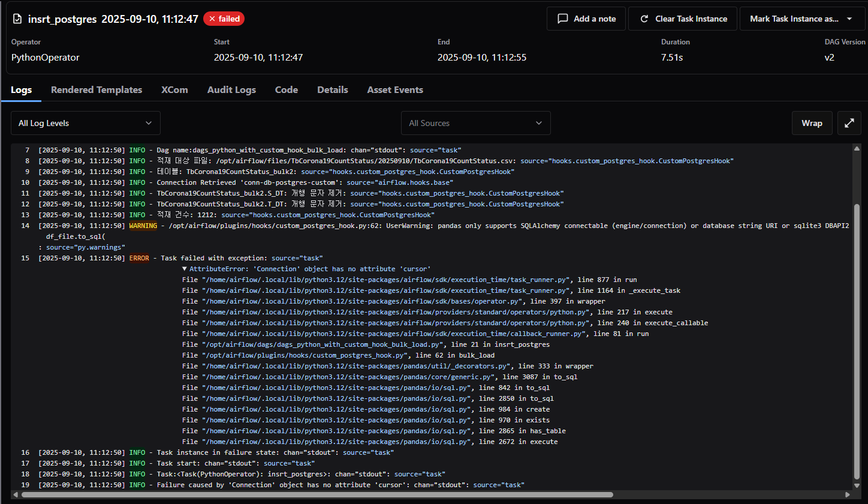868x504 pixels.
Task: Open the All Log Levels dropdown
Action: 86,123
